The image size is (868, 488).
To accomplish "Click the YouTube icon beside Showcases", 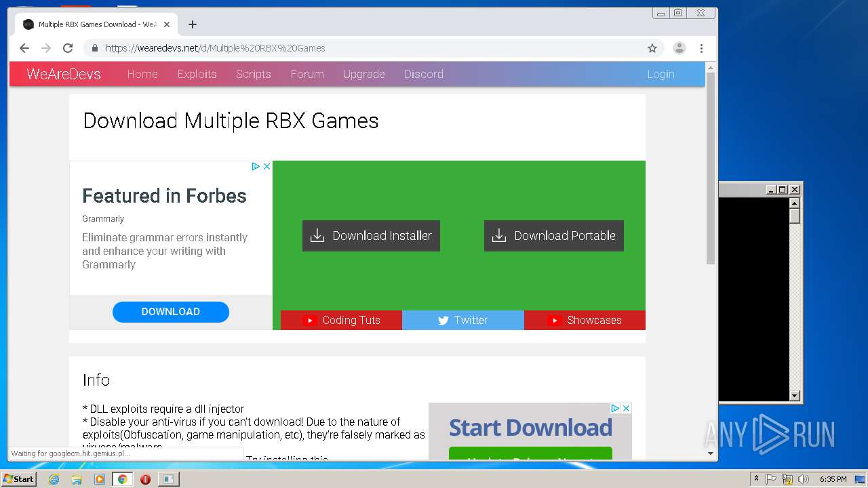I will 554,320.
